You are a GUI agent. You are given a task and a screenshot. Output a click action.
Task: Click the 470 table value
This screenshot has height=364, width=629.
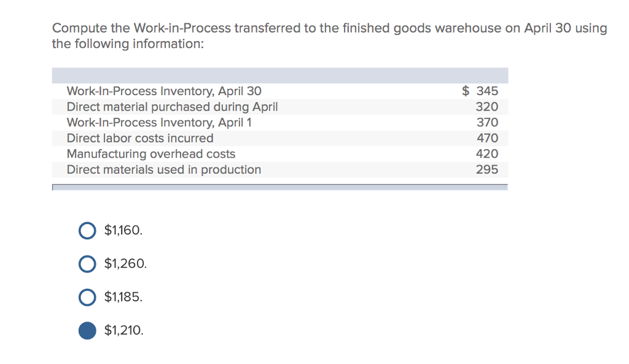pos(487,138)
